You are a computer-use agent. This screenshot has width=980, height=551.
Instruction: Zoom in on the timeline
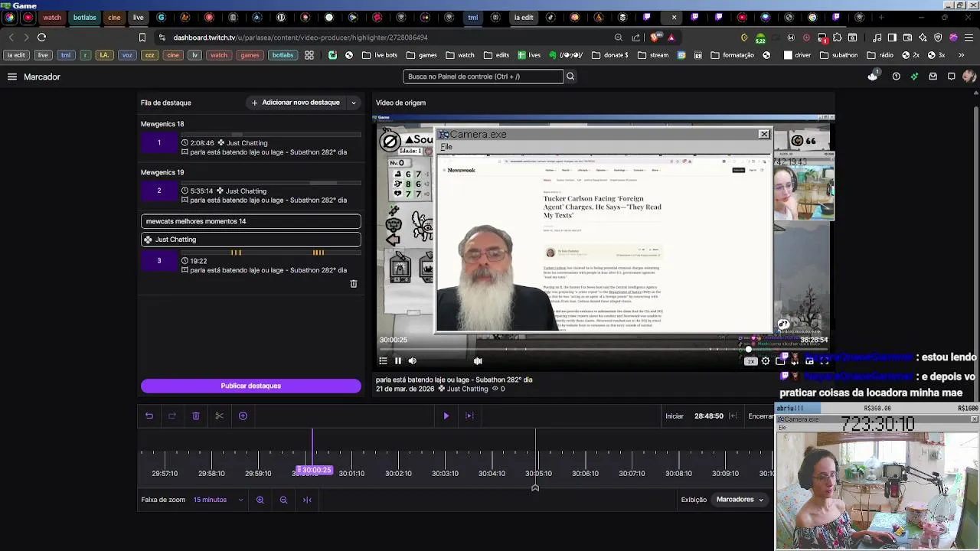(260, 500)
